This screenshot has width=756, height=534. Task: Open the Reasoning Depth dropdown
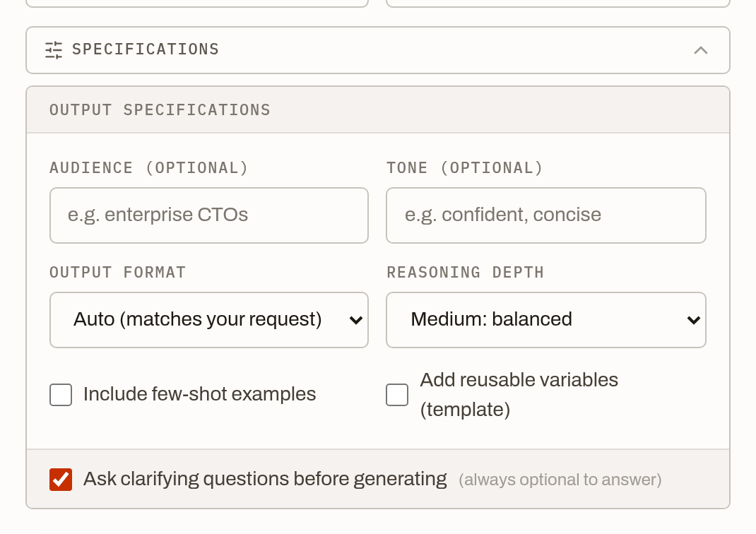545,319
